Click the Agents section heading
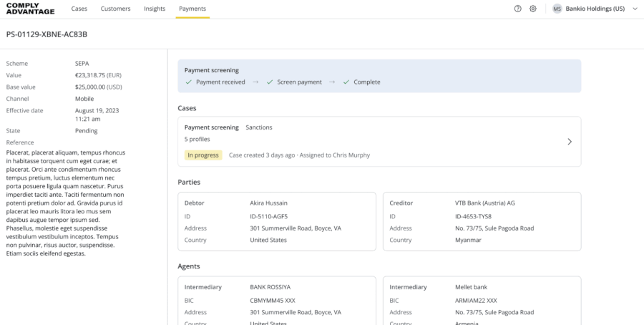The width and height of the screenshot is (644, 325). [x=188, y=266]
